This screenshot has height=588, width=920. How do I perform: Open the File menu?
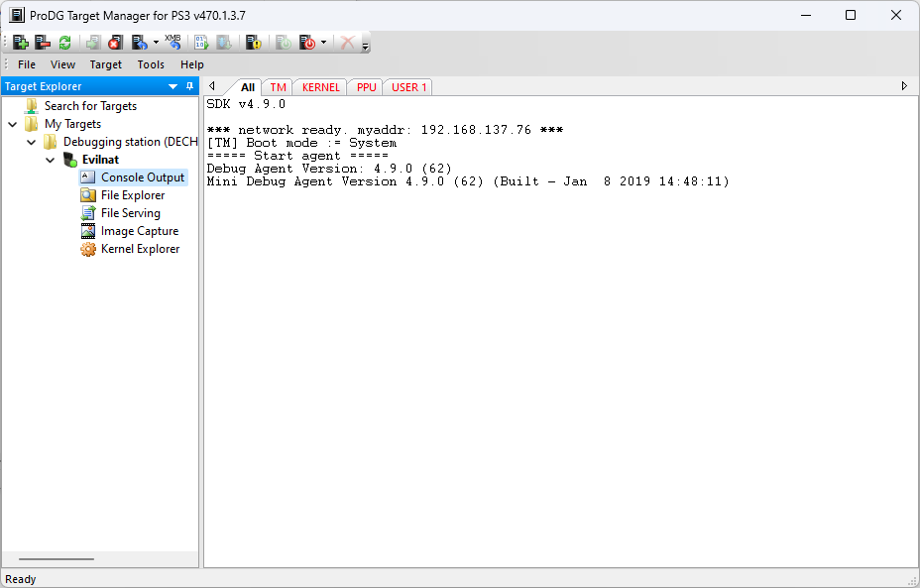(27, 64)
